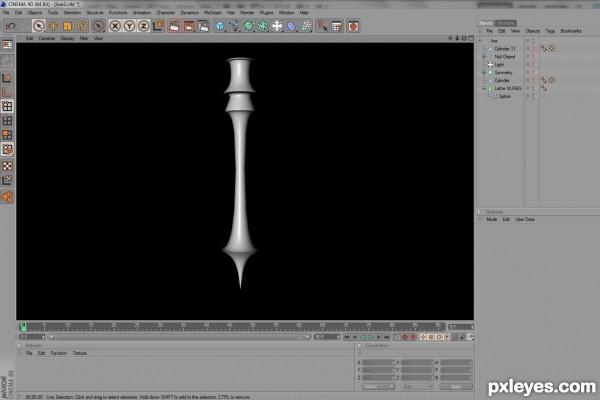This screenshot has height=400, width=600.
Task: Select the Points mode tool in left palette
Action: point(7,106)
